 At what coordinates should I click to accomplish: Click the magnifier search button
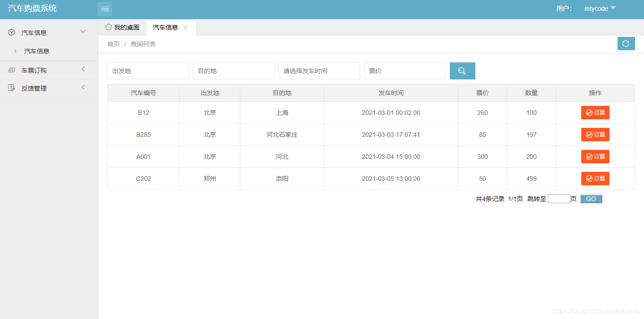click(x=462, y=71)
